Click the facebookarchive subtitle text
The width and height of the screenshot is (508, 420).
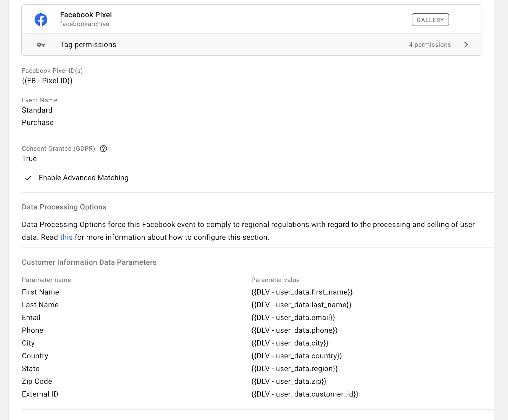click(x=85, y=24)
